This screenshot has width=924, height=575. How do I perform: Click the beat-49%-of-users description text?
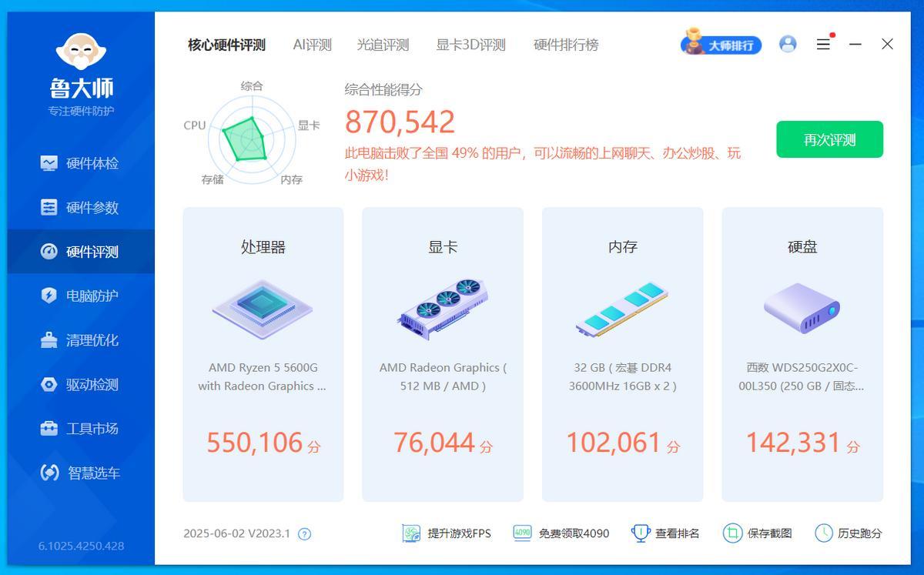543,164
